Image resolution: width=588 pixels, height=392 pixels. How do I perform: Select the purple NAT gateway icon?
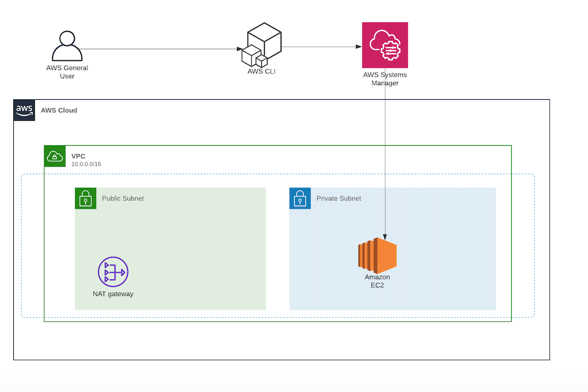point(114,272)
